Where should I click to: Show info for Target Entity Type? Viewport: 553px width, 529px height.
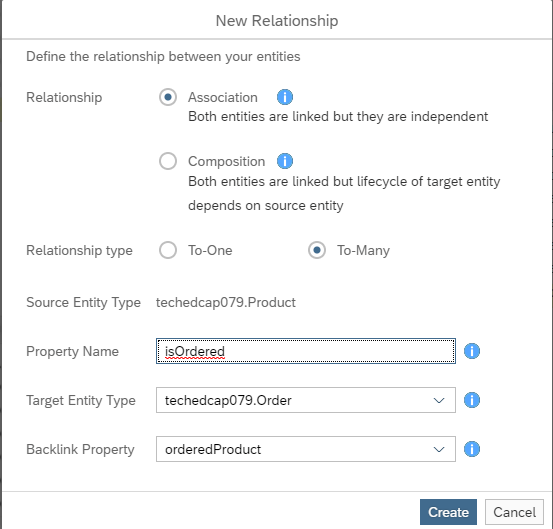472,400
